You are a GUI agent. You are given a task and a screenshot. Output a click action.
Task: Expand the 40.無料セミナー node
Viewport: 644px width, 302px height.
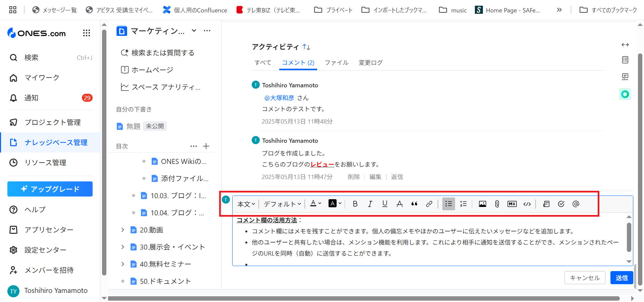122,264
